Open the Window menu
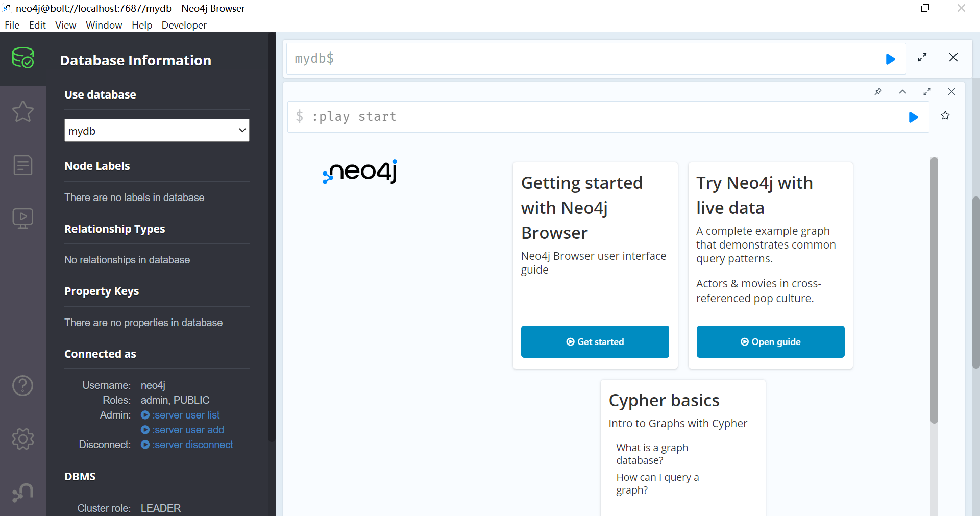The width and height of the screenshot is (980, 516). pos(104,25)
